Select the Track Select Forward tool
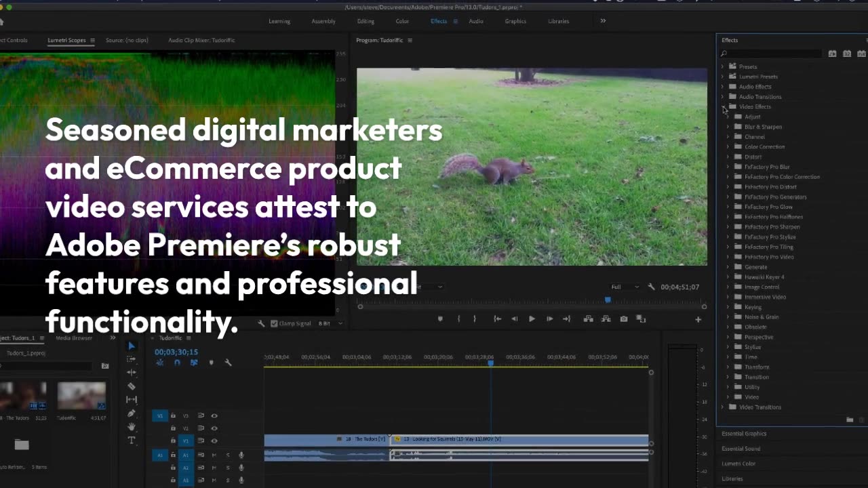 tap(132, 359)
